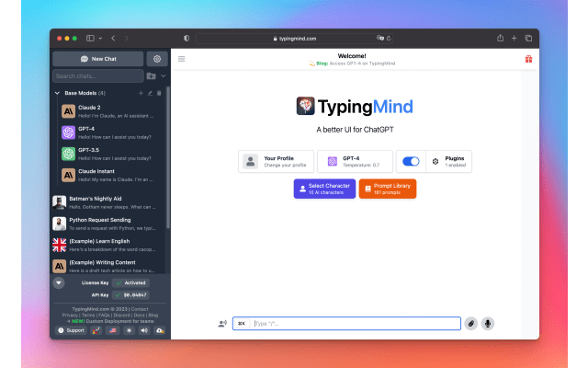The image size is (588, 368).
Task: Toggle Safari sidebar button
Action: [x=90, y=39]
